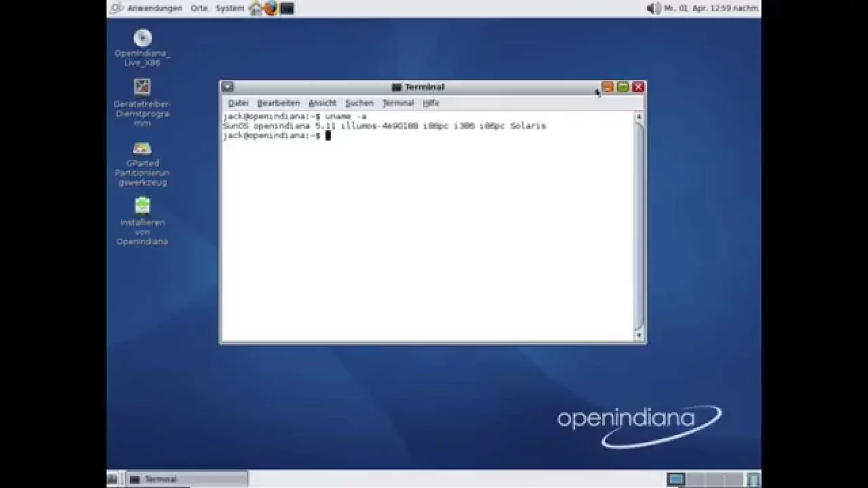This screenshot has width=868, height=488.
Task: Open the Anwendungen menu in top panel
Action: click(155, 8)
